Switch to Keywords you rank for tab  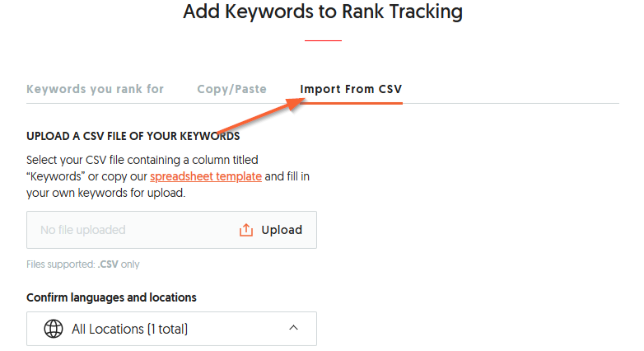(95, 89)
